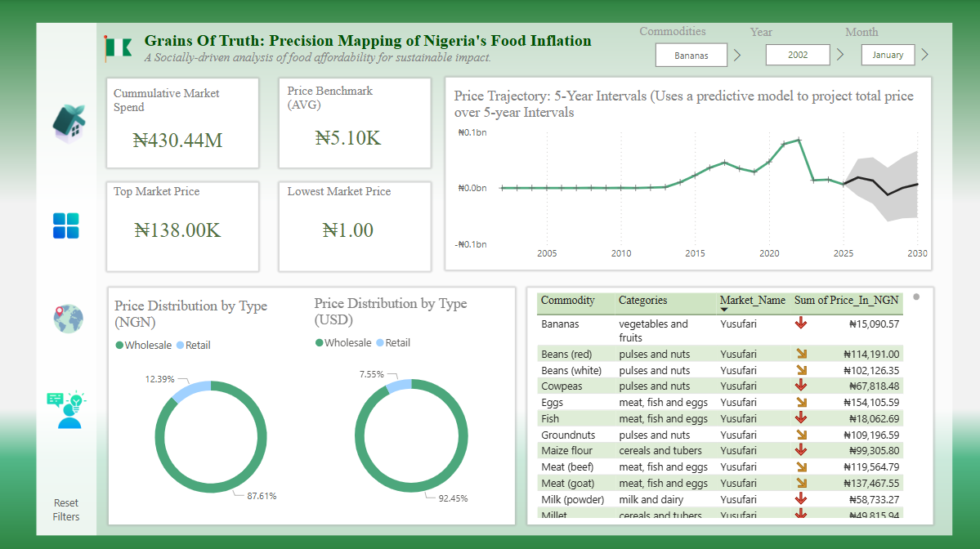Select the Meat (goat) commodity cell
This screenshot has width=980, height=549.
tap(567, 484)
